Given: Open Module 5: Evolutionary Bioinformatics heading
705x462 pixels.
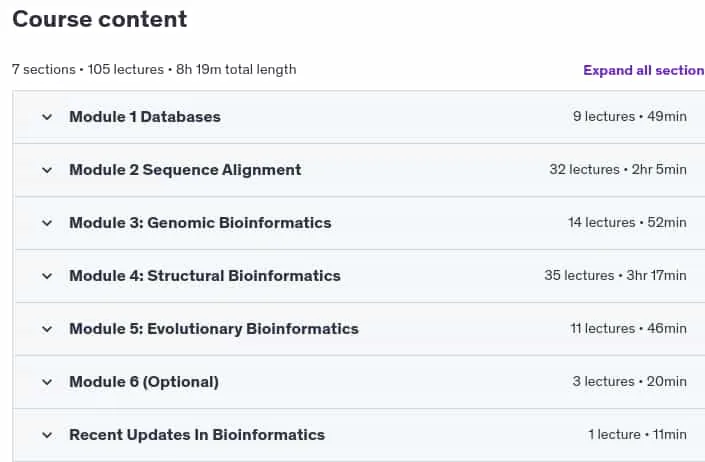Looking at the screenshot, I should 214,329.
